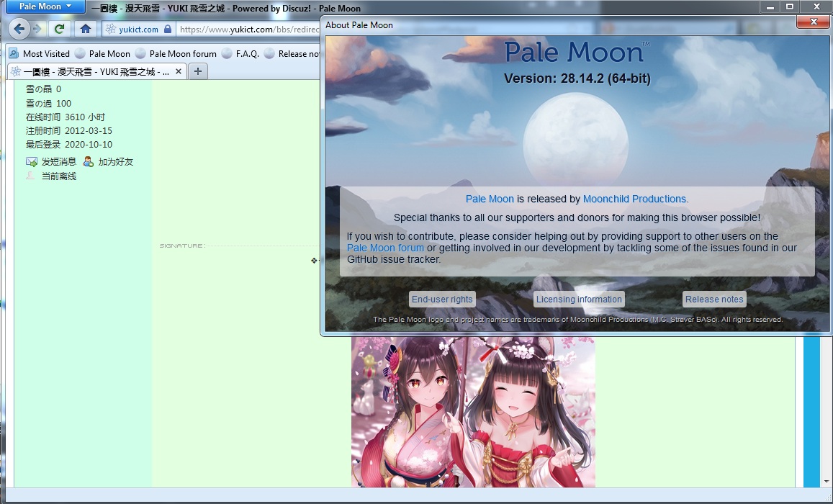This screenshot has height=504, width=833.
Task: Open the Pale Moon application menu button
Action: pyautogui.click(x=45, y=6)
